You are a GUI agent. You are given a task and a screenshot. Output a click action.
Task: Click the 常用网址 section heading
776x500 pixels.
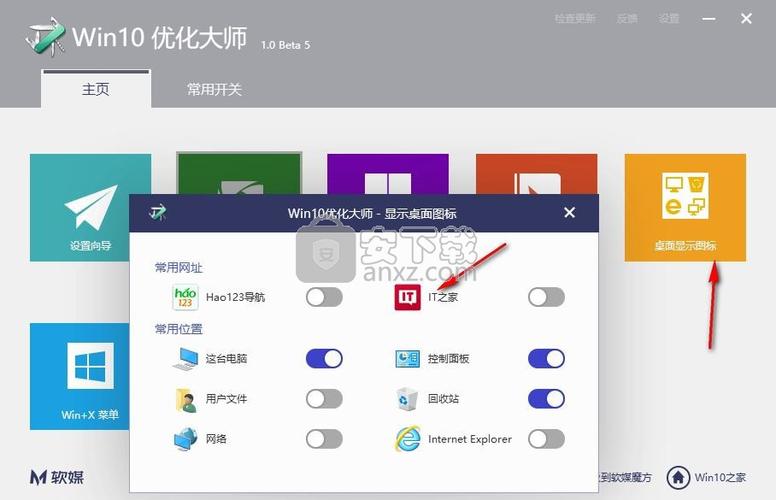coord(179,268)
